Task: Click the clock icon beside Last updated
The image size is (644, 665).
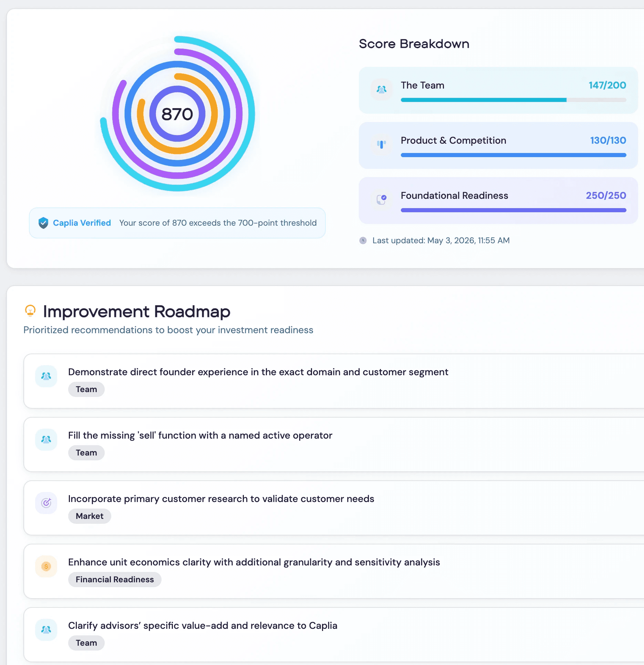Action: click(x=363, y=241)
